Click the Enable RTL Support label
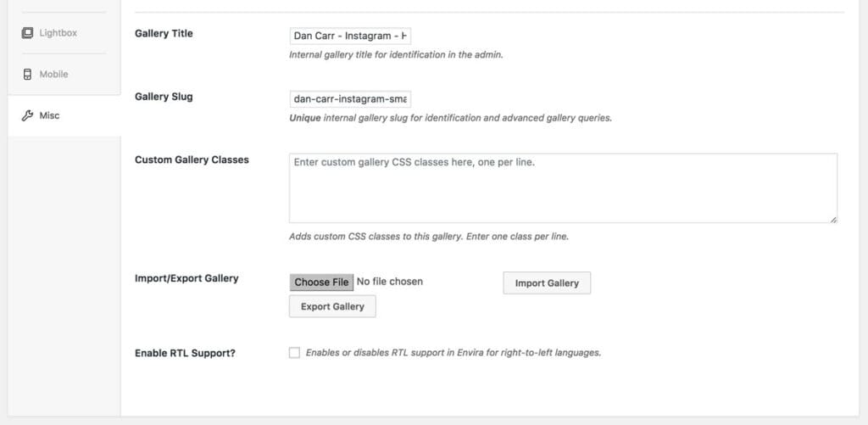The height and width of the screenshot is (425, 868). pyautogui.click(x=185, y=353)
